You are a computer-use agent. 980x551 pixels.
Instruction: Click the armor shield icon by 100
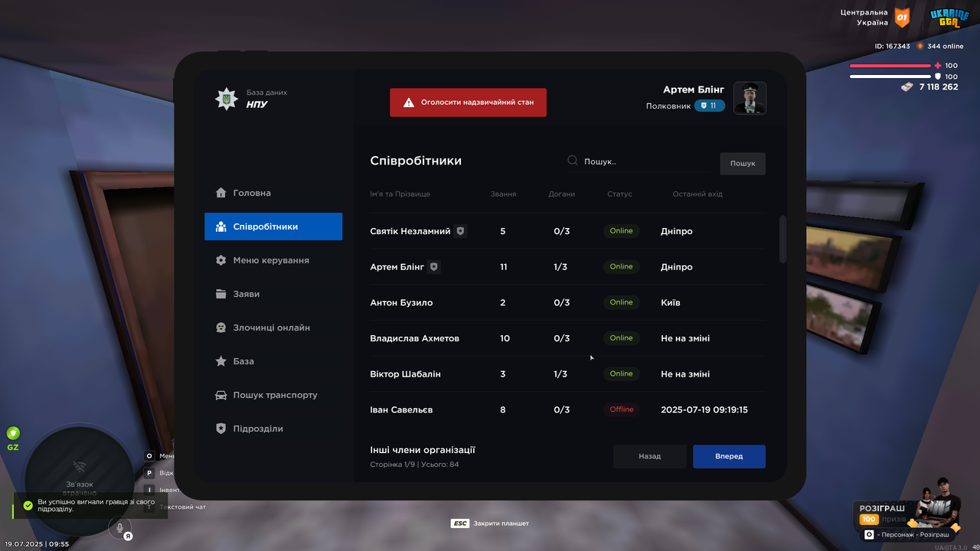click(938, 77)
